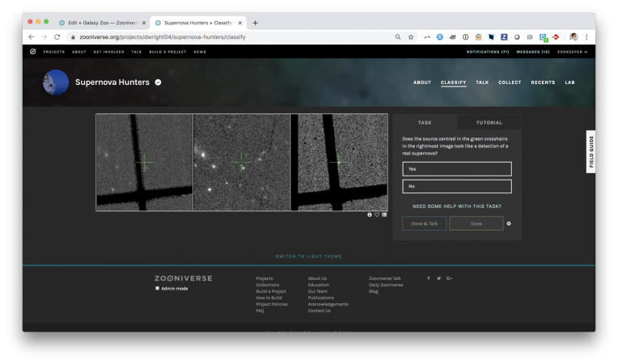Image resolution: width=618 pixels, height=364 pixels.
Task: Open the Zooniverse Facebook page icon
Action: (429, 278)
